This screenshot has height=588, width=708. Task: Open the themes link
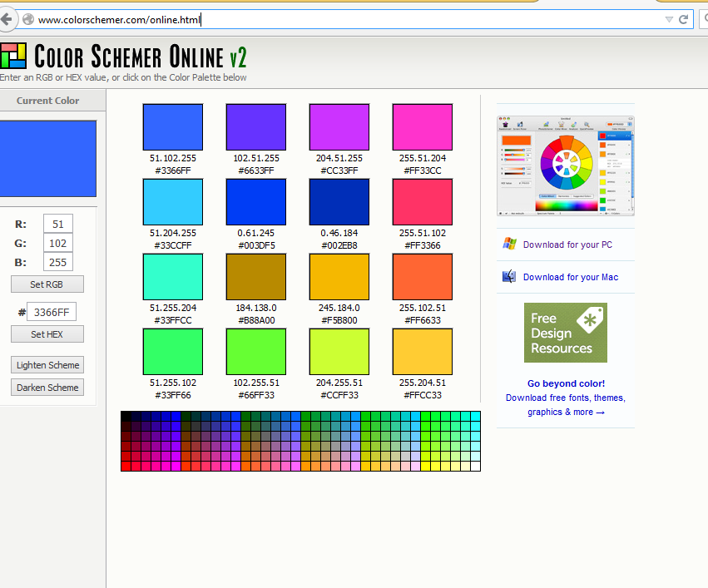click(609, 398)
